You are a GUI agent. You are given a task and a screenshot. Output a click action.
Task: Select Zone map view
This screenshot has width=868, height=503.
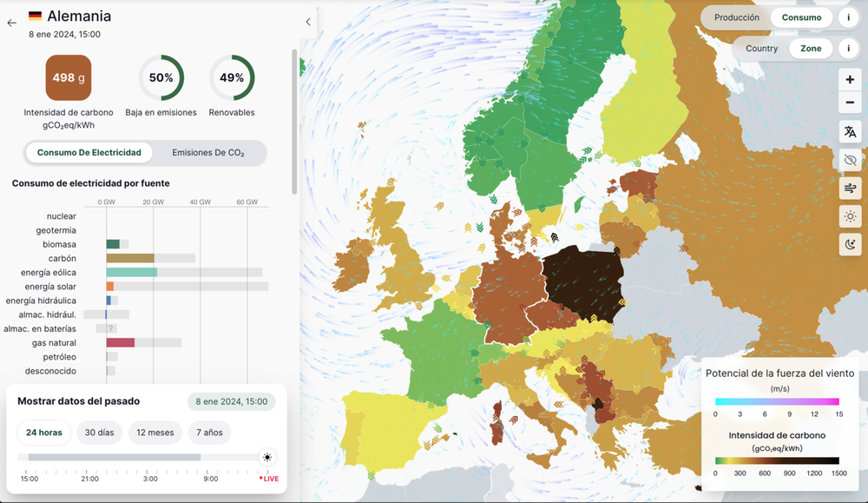[810, 49]
